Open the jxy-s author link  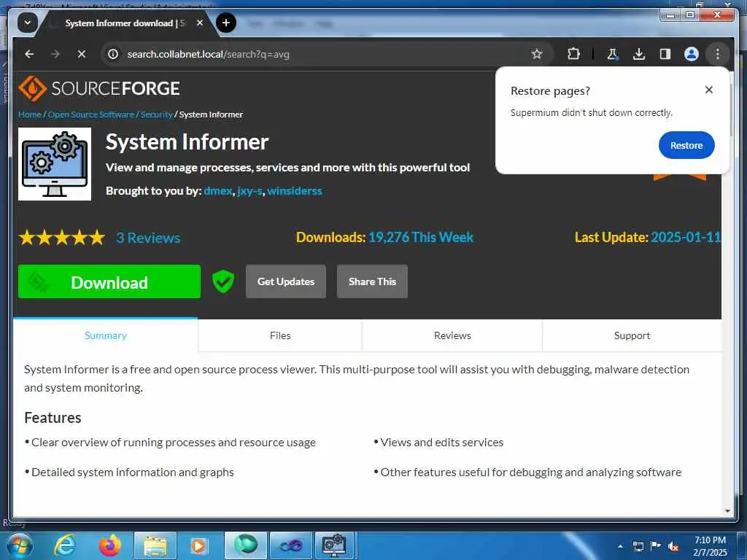tap(249, 191)
